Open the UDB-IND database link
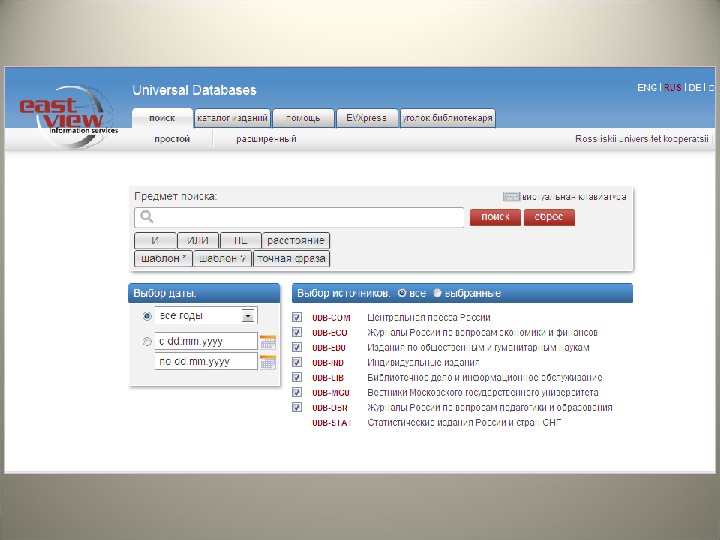This screenshot has width=720, height=540. (x=328, y=363)
